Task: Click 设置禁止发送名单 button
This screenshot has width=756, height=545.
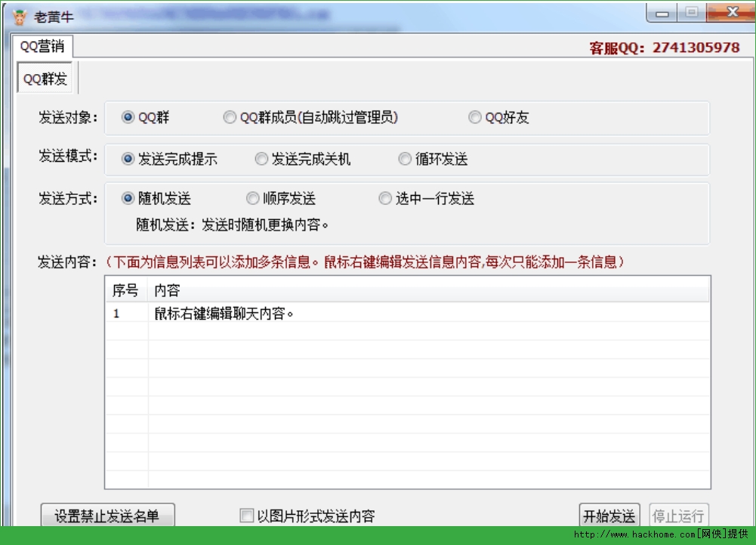Action: (x=107, y=516)
